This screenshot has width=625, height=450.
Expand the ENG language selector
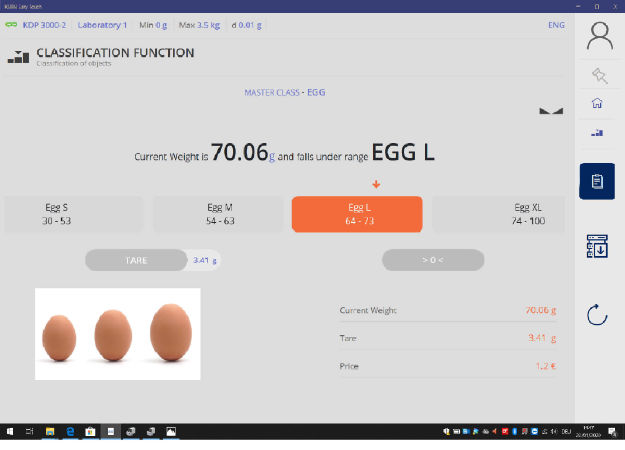[x=556, y=25]
